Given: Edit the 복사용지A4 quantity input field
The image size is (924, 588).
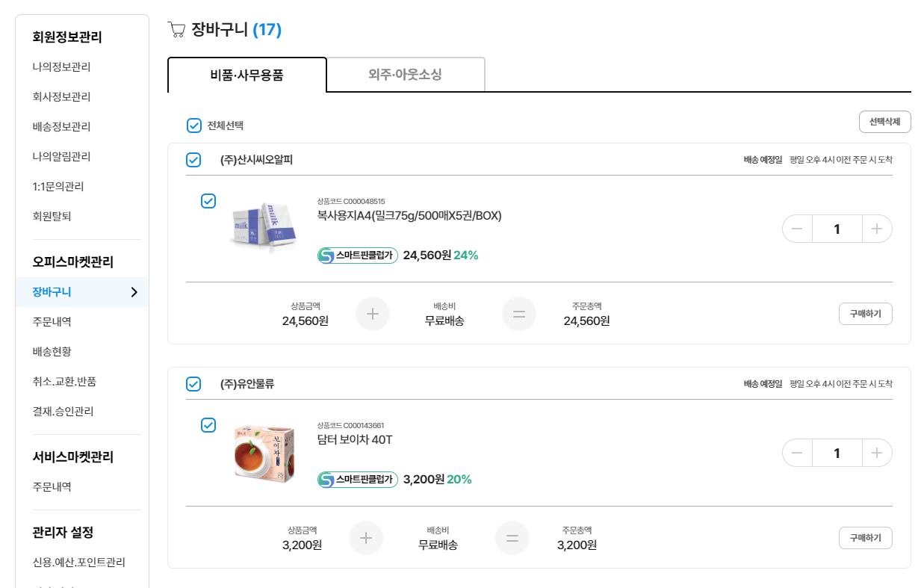Looking at the screenshot, I should click(837, 229).
